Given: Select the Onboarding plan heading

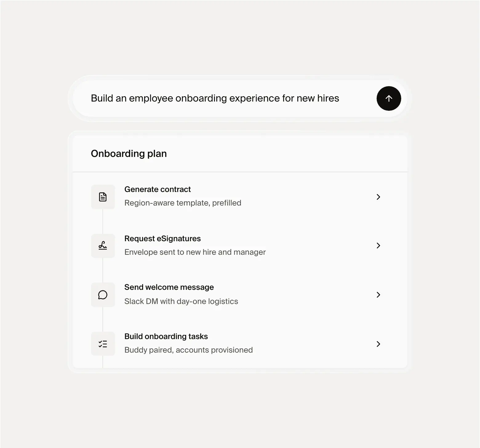Looking at the screenshot, I should 129,154.
